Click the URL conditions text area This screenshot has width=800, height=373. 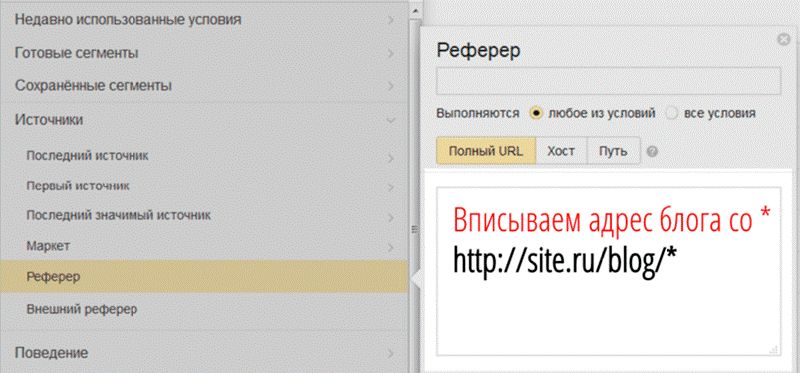click(x=608, y=271)
